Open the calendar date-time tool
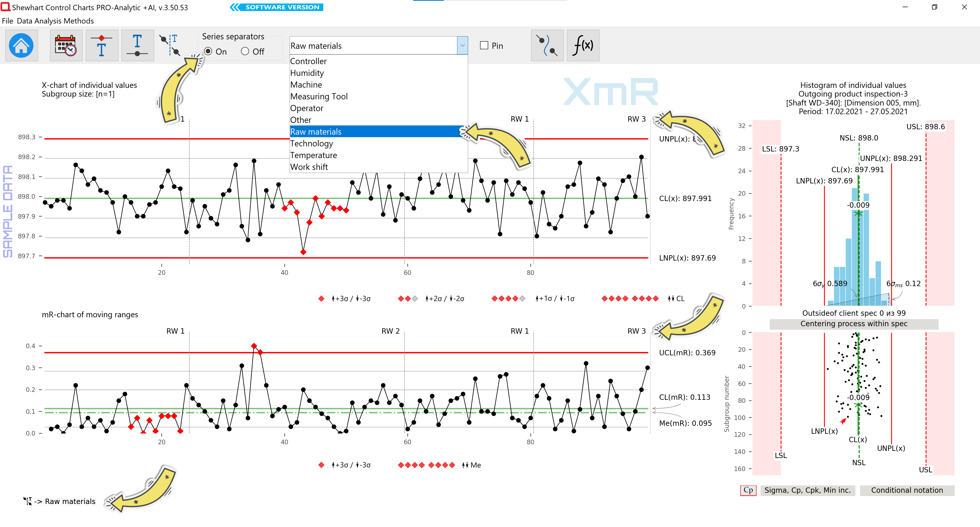 (66, 46)
